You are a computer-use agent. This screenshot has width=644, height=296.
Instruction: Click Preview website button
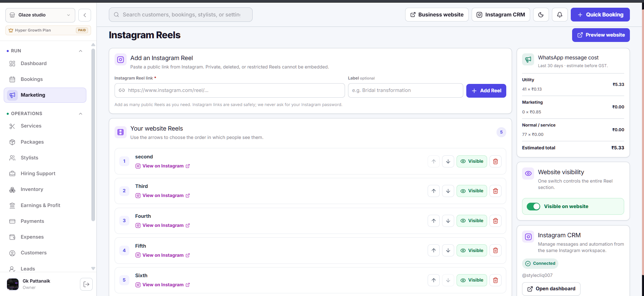click(x=601, y=35)
